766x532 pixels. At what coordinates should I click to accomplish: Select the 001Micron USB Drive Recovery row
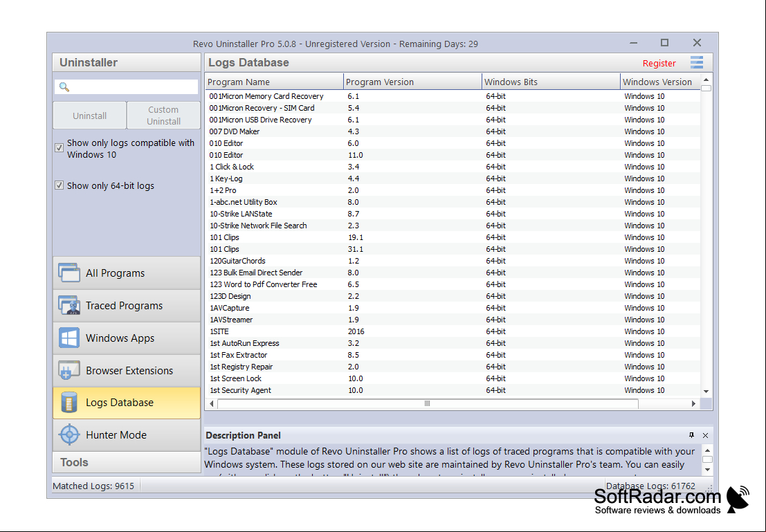(x=453, y=120)
